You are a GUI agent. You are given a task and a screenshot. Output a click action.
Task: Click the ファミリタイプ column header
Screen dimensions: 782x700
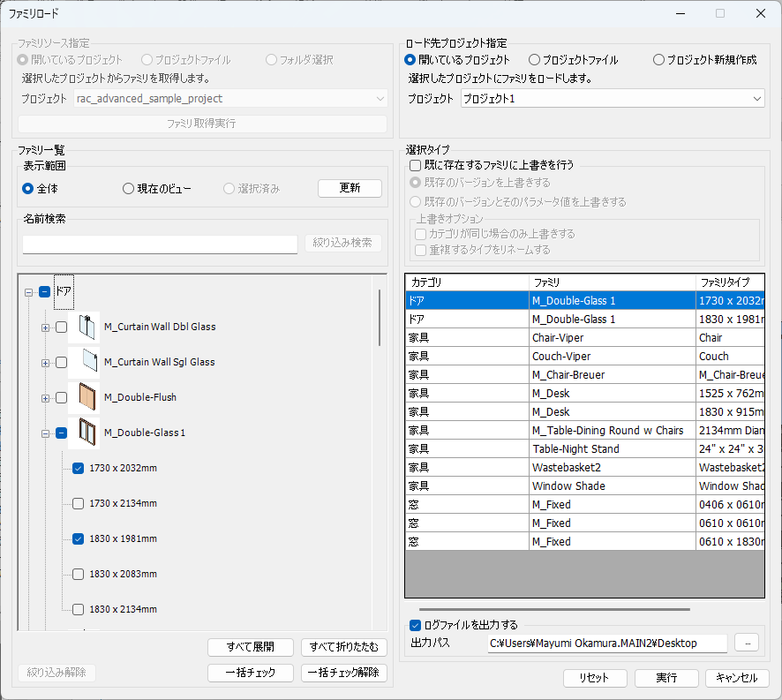point(730,282)
